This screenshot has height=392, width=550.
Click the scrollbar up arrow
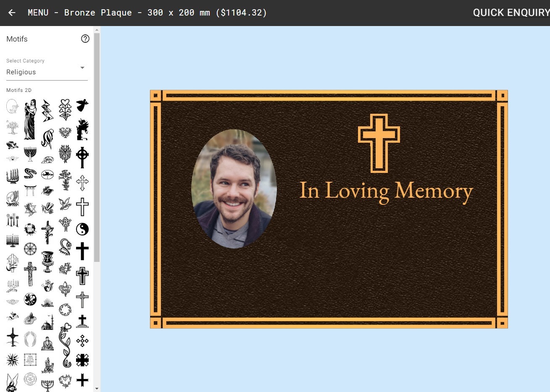pos(97,30)
